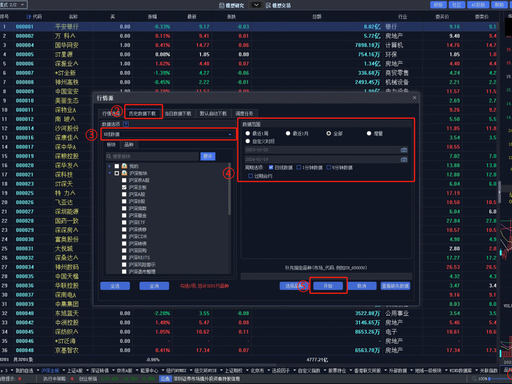
Task: Click the 模型研究 icon in the top bar
Action: click(x=222, y=5)
